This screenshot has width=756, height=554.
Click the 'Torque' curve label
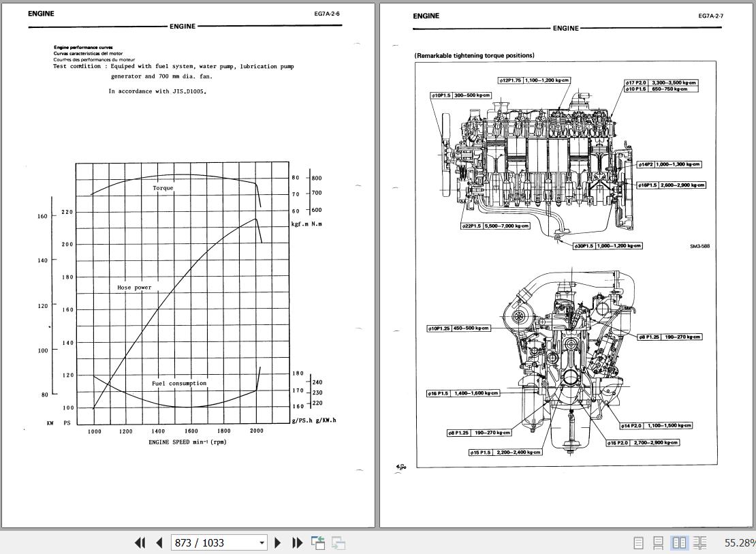coord(163,188)
